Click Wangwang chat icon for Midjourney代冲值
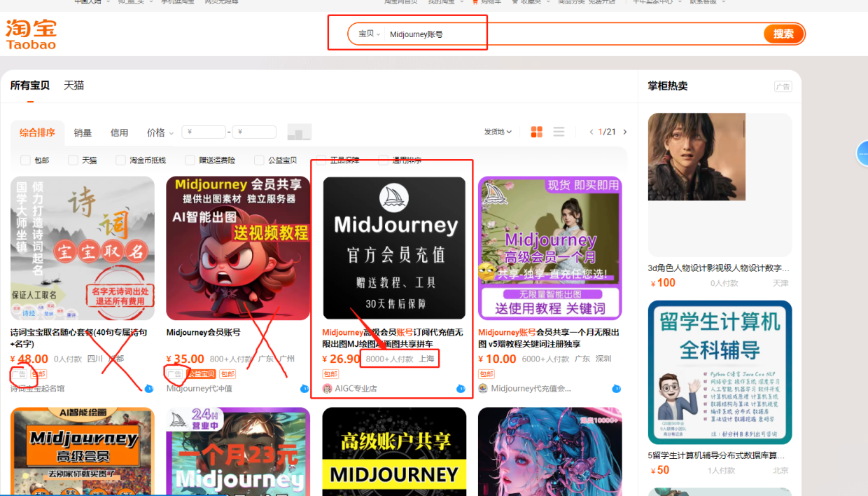The height and width of the screenshot is (496, 868). pyautogui.click(x=304, y=388)
